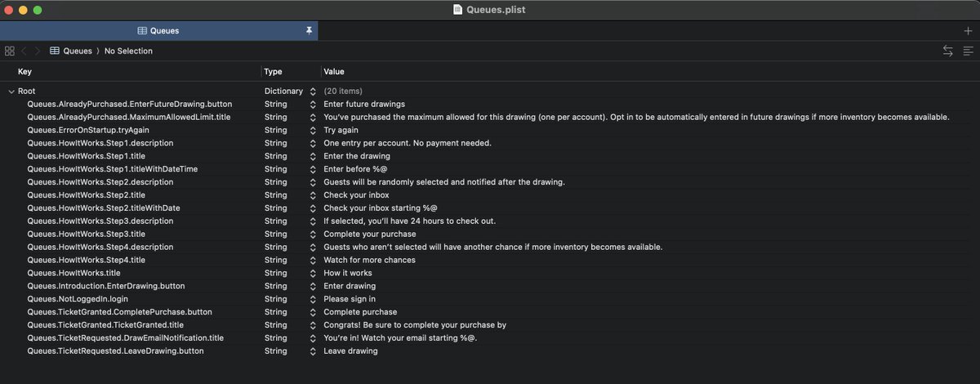Open type popup for EnterFutureDrawing.button row
Viewport: 980px width, 384px height.
tap(312, 104)
